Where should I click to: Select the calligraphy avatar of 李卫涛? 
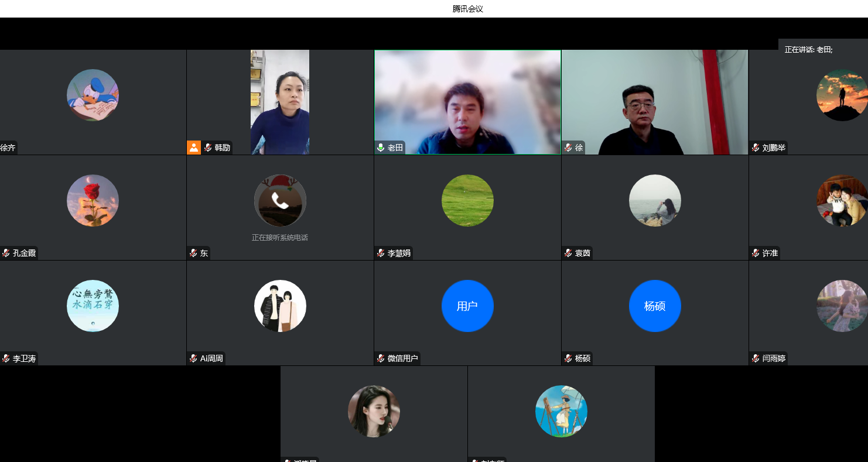click(x=93, y=306)
